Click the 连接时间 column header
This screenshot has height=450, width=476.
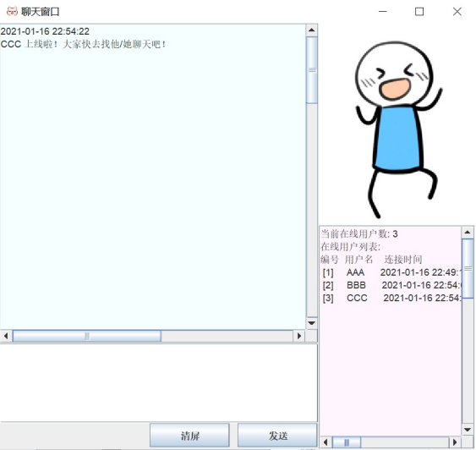pyautogui.click(x=403, y=260)
